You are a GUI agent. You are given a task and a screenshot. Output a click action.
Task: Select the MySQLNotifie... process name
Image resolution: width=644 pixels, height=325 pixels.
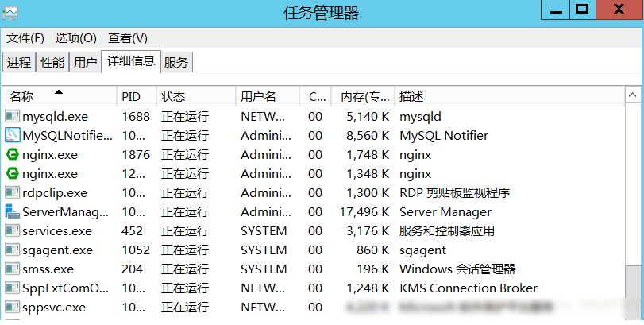point(67,136)
